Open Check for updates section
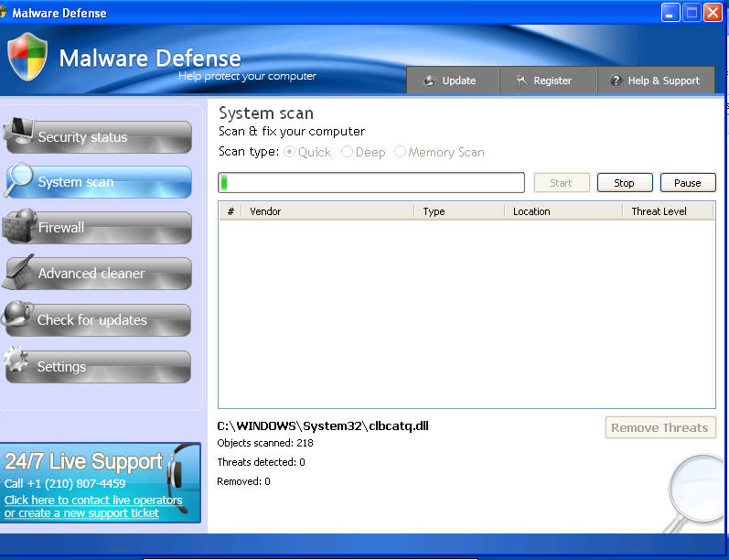Image resolution: width=729 pixels, height=560 pixels. click(x=99, y=320)
